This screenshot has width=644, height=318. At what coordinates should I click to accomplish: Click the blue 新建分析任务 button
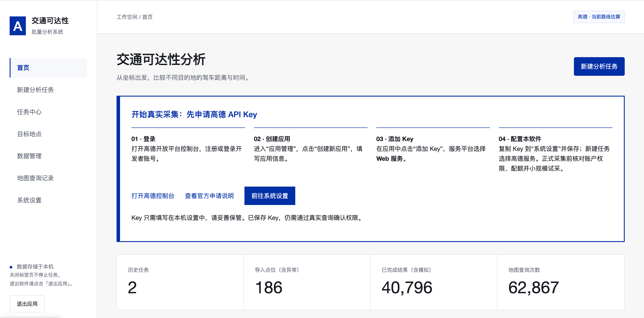click(599, 67)
